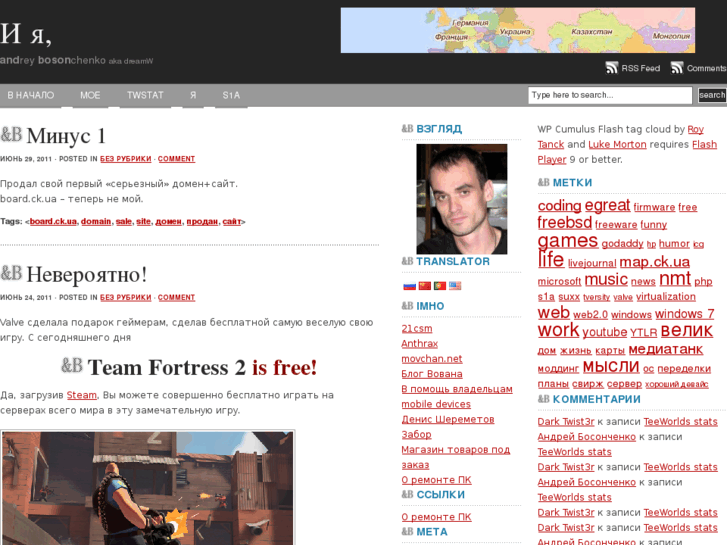The height and width of the screenshot is (545, 727).
Task: Select the Chinese flag translator icon
Action: coord(425,286)
